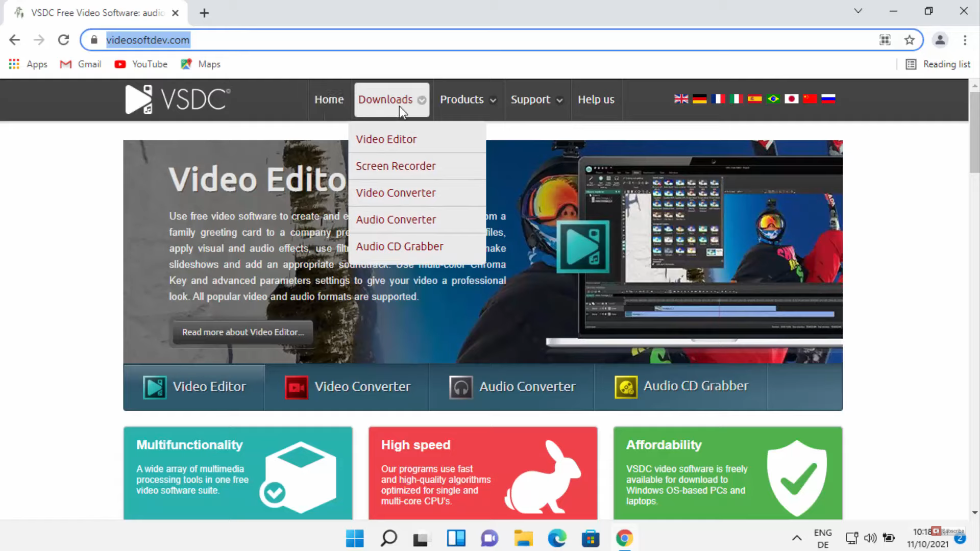Open the Gmail bookmark

[x=81, y=64]
